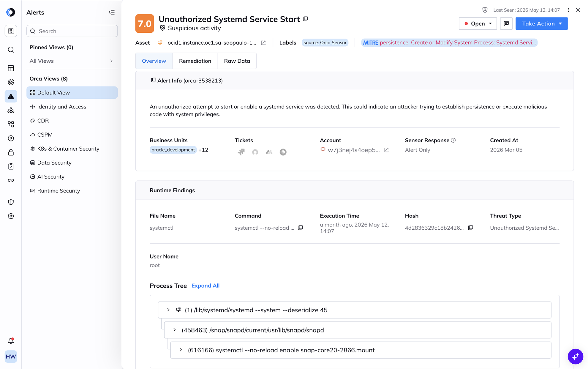Click Expand All in Process Tree
The height and width of the screenshot is (369, 588).
pyautogui.click(x=206, y=286)
